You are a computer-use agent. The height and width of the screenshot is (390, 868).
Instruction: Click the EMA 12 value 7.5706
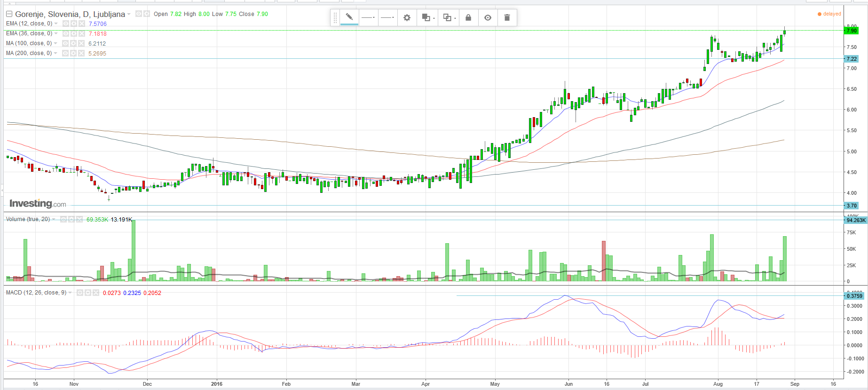98,24
